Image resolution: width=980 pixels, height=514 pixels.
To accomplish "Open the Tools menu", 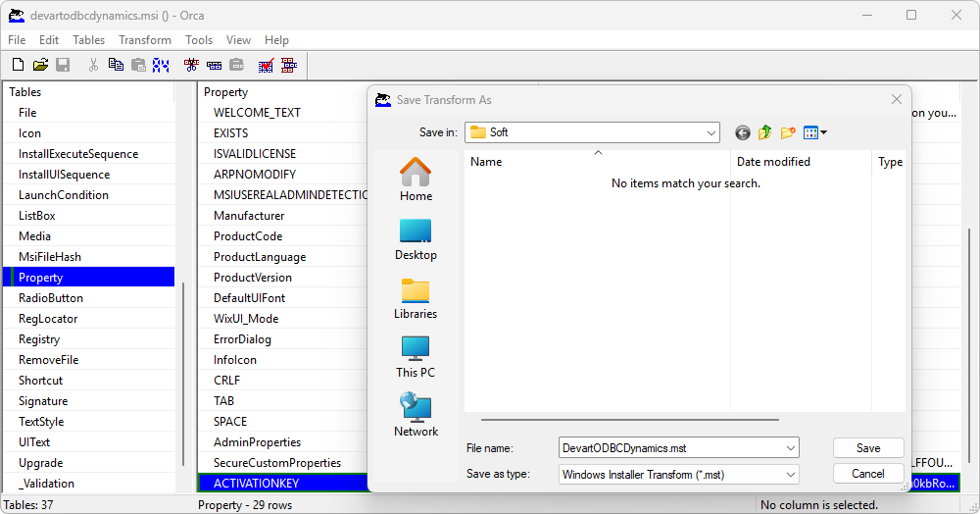I will click(199, 40).
